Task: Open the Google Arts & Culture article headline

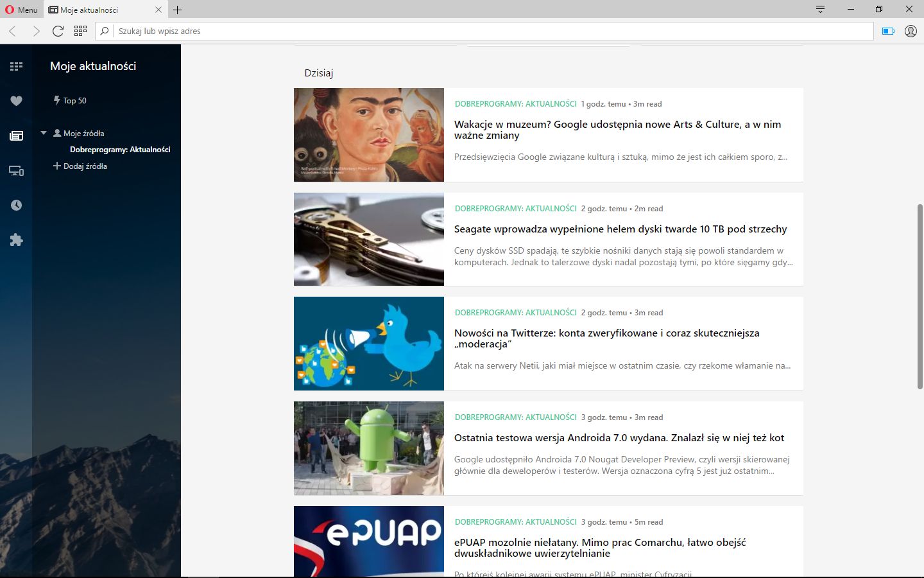Action: [x=617, y=130]
